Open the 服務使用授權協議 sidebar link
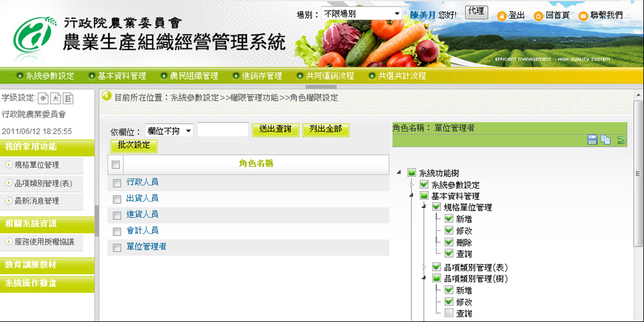Viewport: 644px width, 322px height. coord(45,242)
